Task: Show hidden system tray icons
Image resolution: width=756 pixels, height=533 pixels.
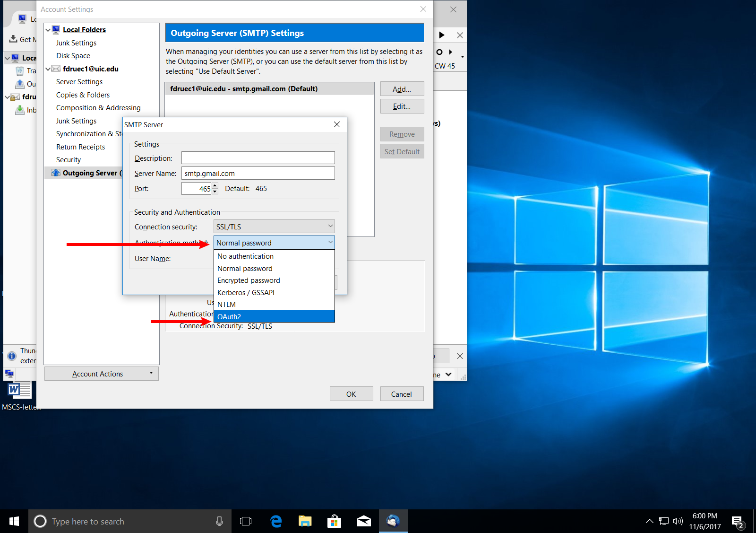Action: click(650, 521)
